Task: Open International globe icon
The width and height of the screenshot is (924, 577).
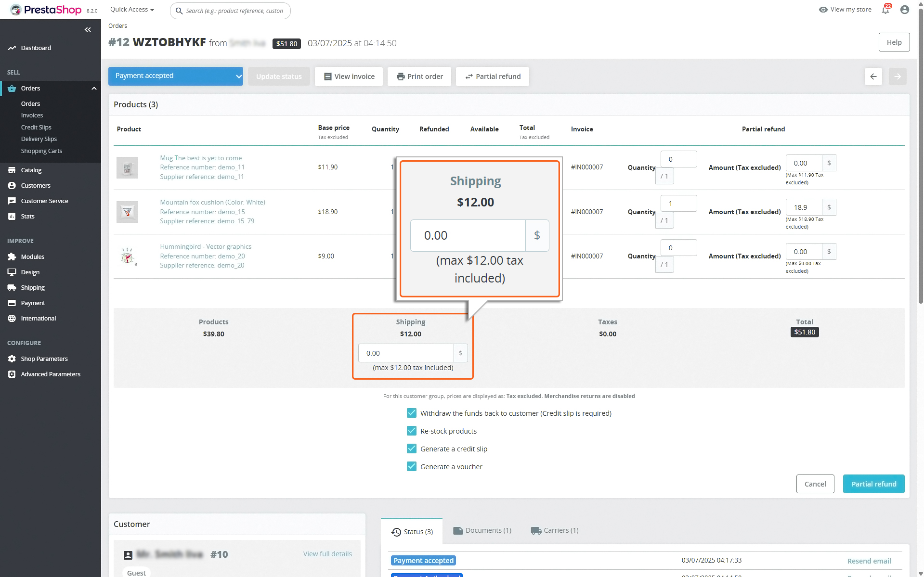Action: (x=12, y=319)
